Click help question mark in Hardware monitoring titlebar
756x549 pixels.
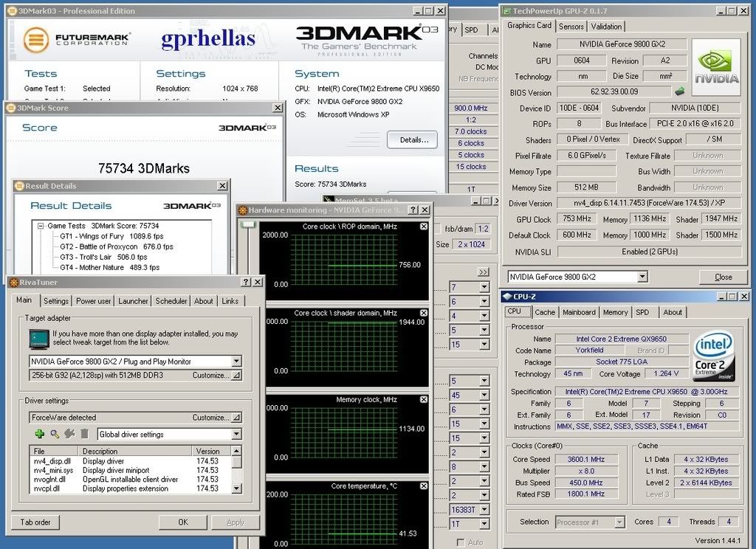click(x=413, y=210)
